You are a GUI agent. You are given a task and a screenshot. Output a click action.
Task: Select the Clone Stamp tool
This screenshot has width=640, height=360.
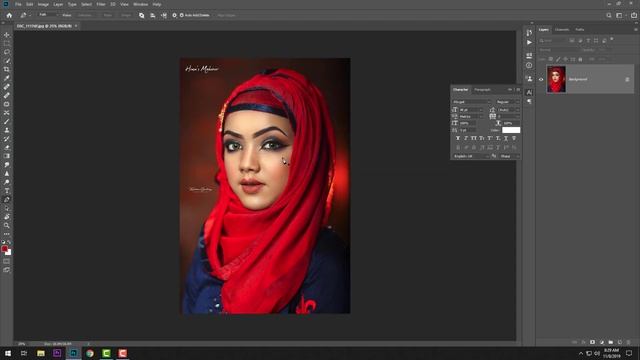[7, 130]
